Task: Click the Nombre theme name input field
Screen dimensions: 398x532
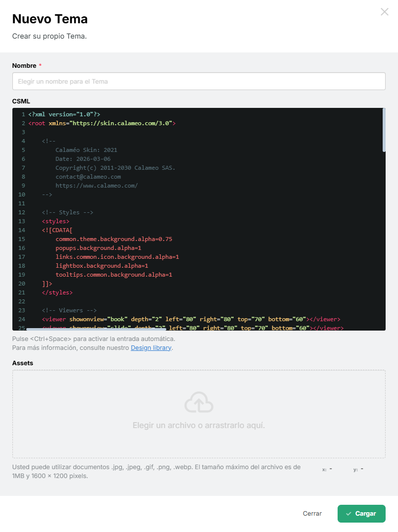Action: [x=199, y=82]
